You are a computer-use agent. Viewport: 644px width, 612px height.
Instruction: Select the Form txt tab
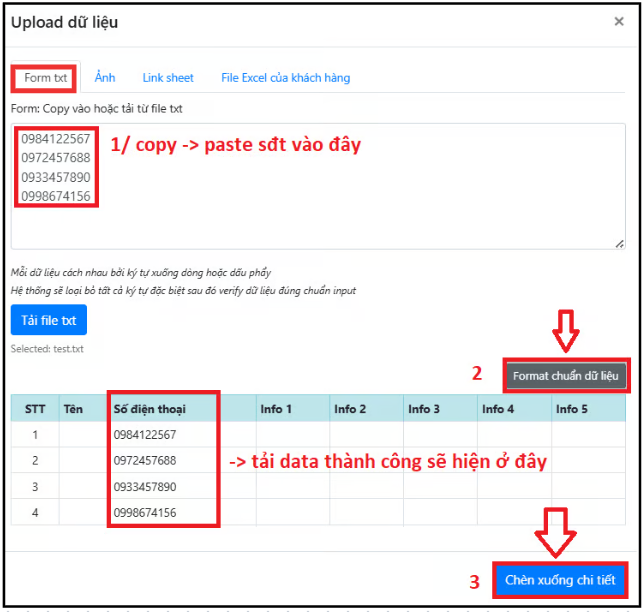(46, 78)
